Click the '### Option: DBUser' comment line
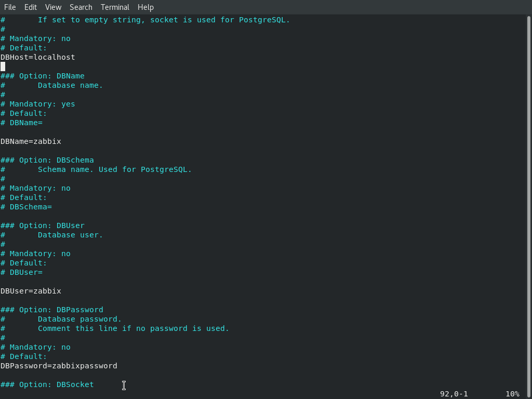This screenshot has height=399, width=532. pos(43,225)
